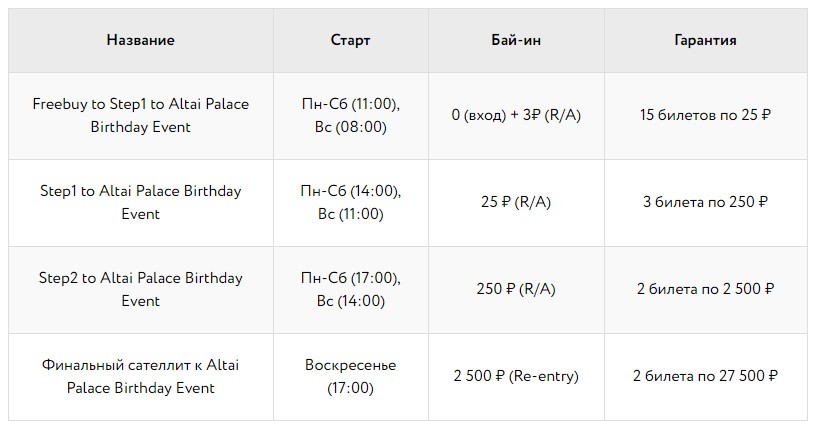
Task: Click the 2 билета по 2 500 ₽ guarantee
Action: [x=705, y=289]
